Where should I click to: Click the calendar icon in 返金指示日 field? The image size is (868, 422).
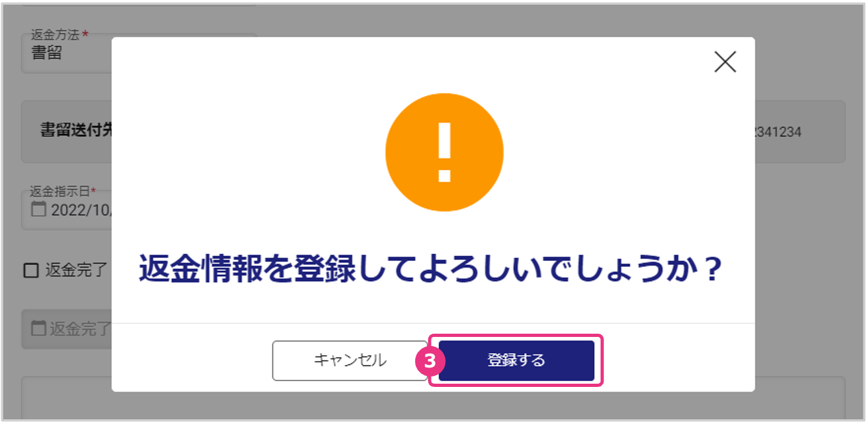39,209
